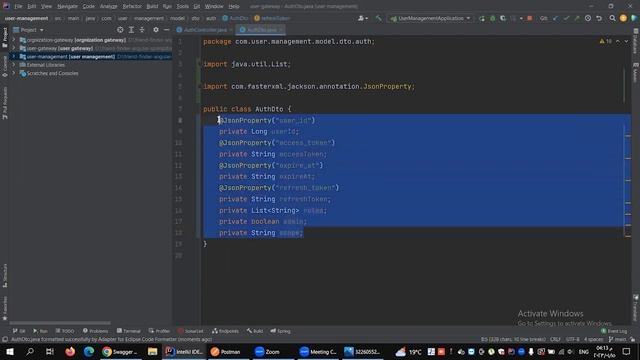Image resolution: width=640 pixels, height=360 pixels.
Task: Open the SonarLint tool window
Action: pos(190,331)
